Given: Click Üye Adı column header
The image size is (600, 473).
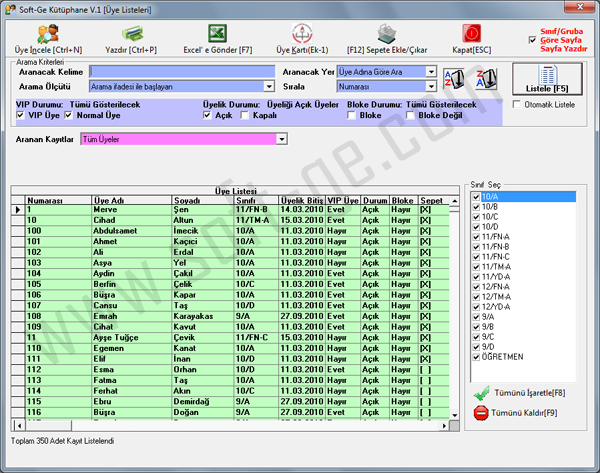Looking at the screenshot, I should (x=132, y=201).
